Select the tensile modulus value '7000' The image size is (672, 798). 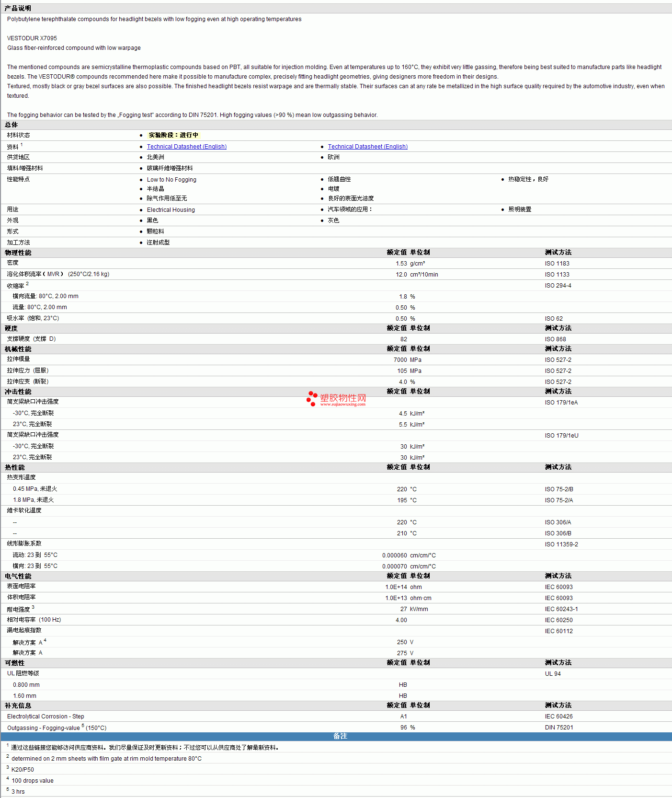(x=400, y=360)
